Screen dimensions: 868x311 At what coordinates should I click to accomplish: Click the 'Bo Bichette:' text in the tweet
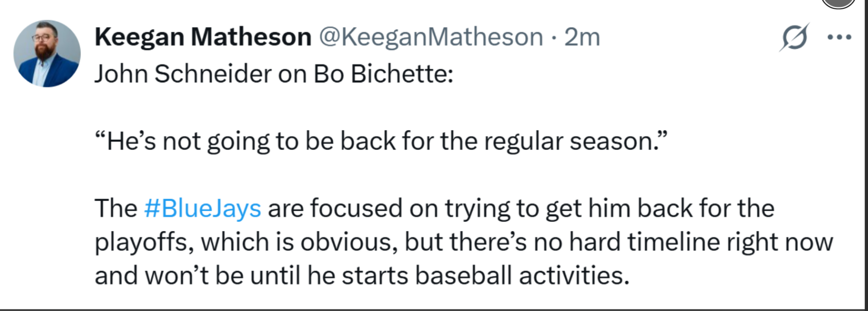[383, 74]
